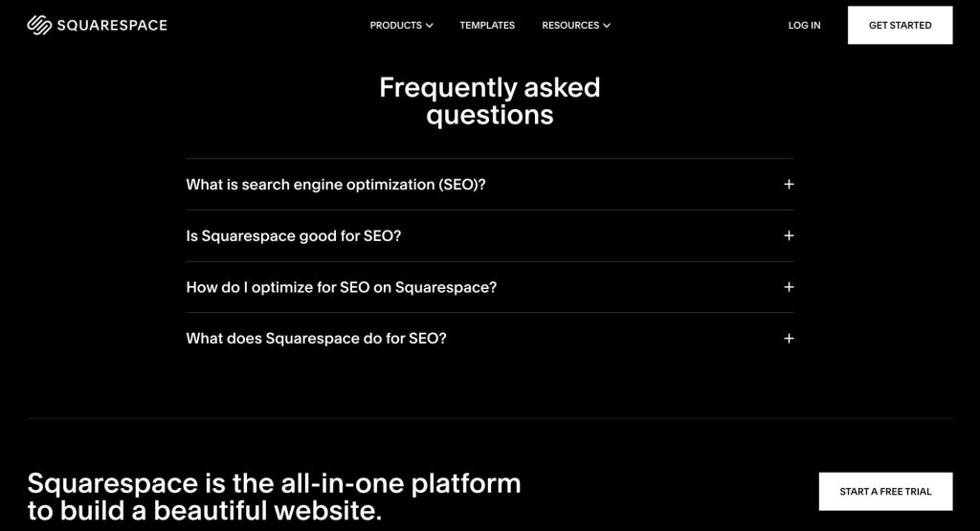
Task: Expand the "What does Squarespace do for SEO?" question text
Action: [317, 339]
